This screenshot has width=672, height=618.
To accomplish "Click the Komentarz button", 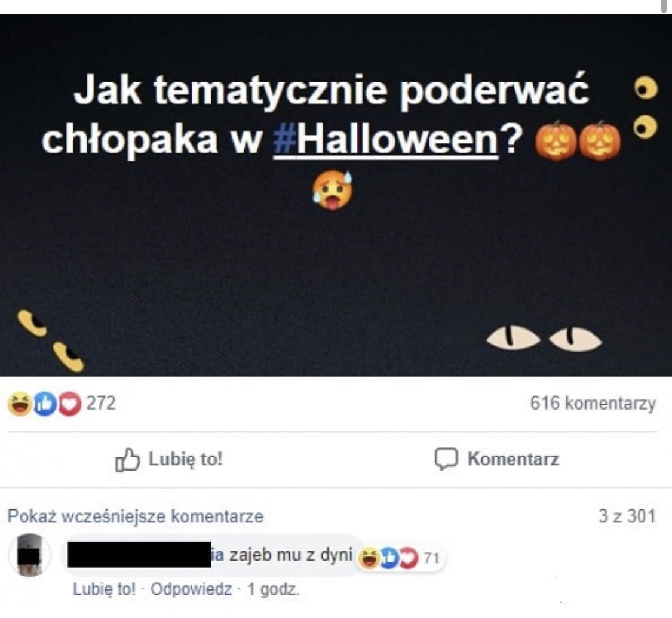I will [497, 459].
